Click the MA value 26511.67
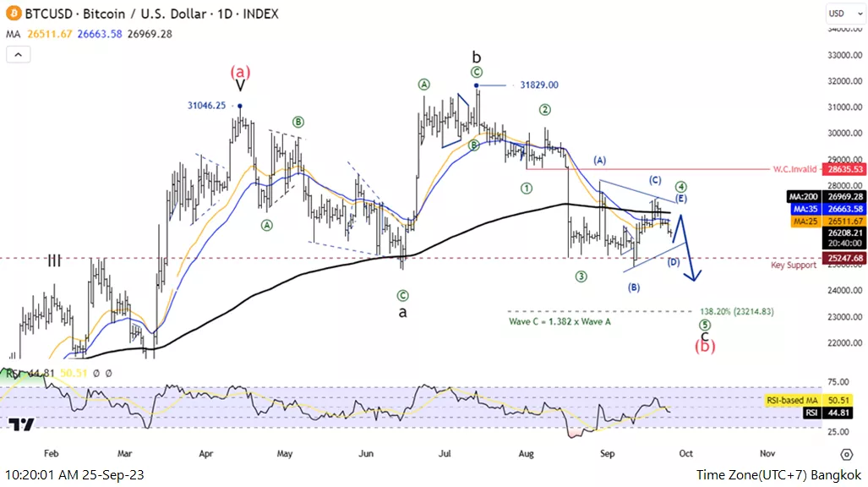The height and width of the screenshot is (487, 868). (50, 34)
